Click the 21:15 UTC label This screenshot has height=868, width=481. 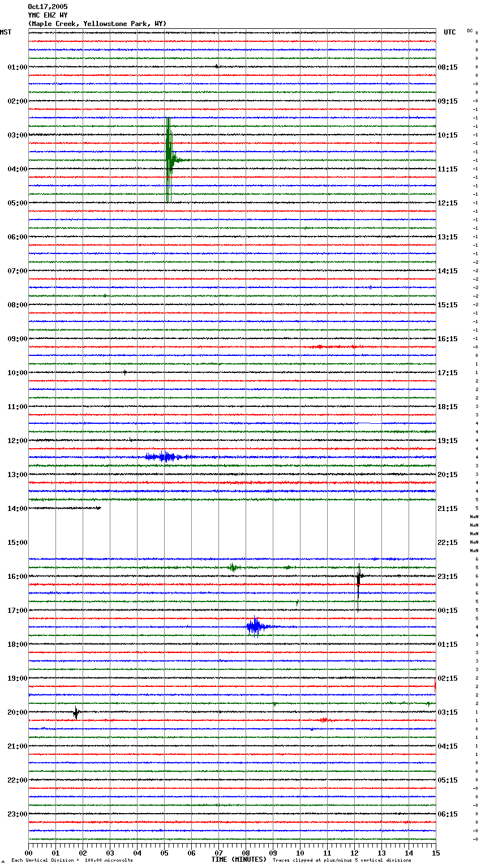pos(448,509)
